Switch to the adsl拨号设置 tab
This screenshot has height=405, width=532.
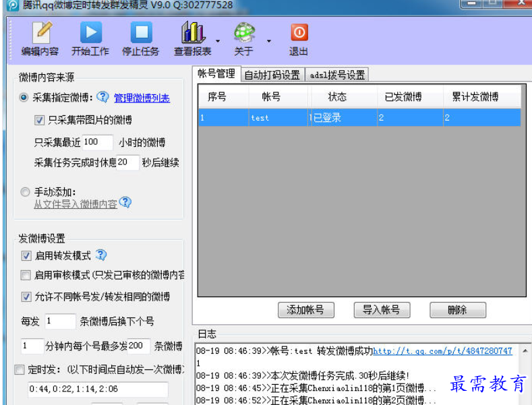pyautogui.click(x=337, y=75)
